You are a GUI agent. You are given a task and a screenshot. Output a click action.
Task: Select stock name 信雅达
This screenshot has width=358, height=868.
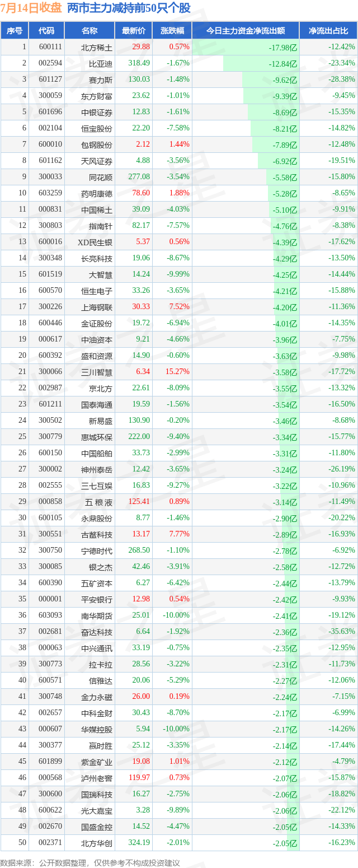click(x=101, y=680)
